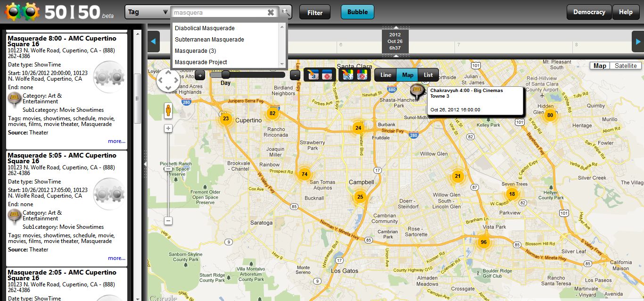Click the 2012 Oct 26 timeline marker
The image size is (644, 301).
[x=395, y=42]
